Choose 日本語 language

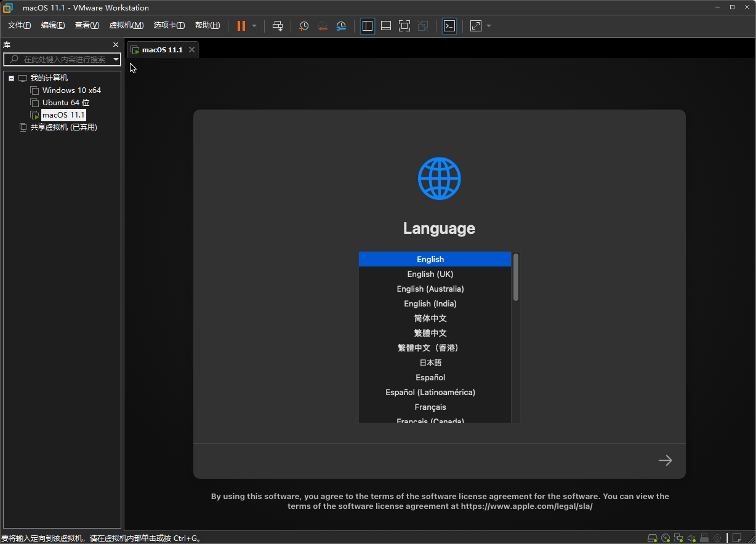point(435,362)
